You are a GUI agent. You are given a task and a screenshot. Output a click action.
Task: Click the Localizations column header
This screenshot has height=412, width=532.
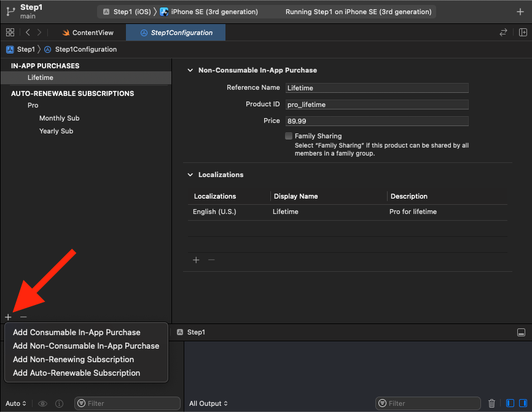click(x=215, y=196)
